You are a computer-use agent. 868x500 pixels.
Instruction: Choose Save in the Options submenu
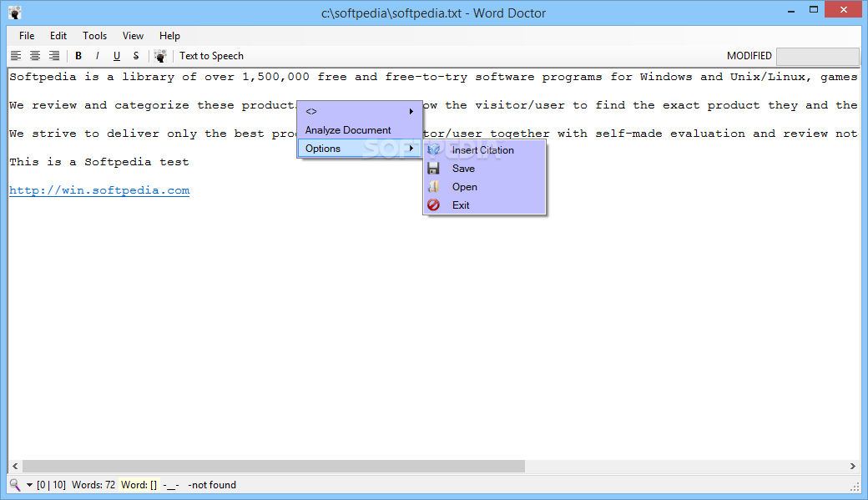pos(484,169)
